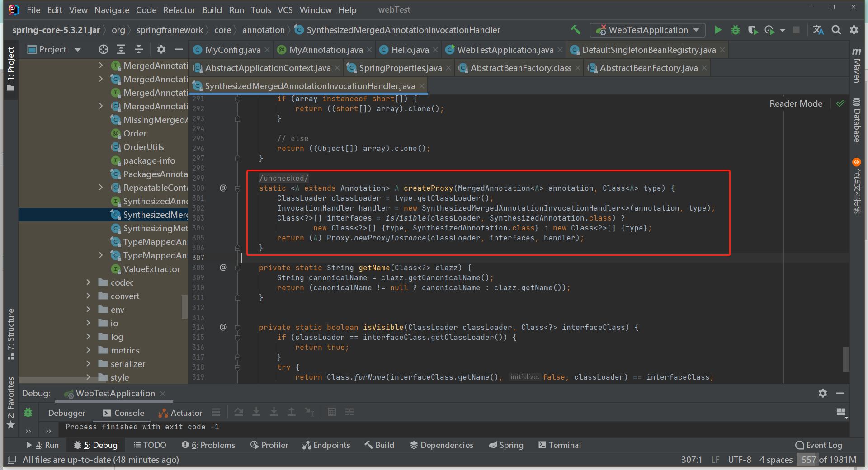This screenshot has width=868, height=470.
Task: Run WebTestApplication with the green play icon
Action: (x=718, y=30)
